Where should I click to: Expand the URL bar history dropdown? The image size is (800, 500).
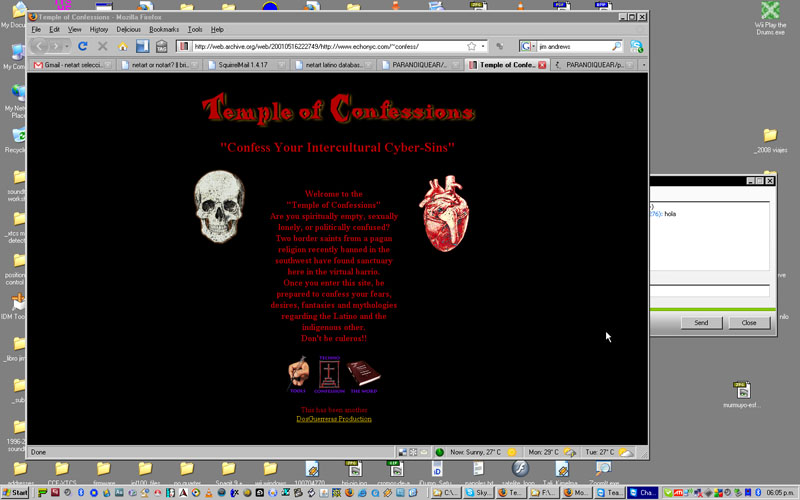pyautogui.click(x=484, y=46)
